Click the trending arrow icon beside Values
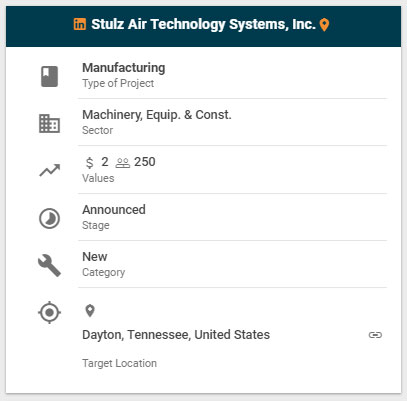This screenshot has height=401, width=407. point(50,170)
